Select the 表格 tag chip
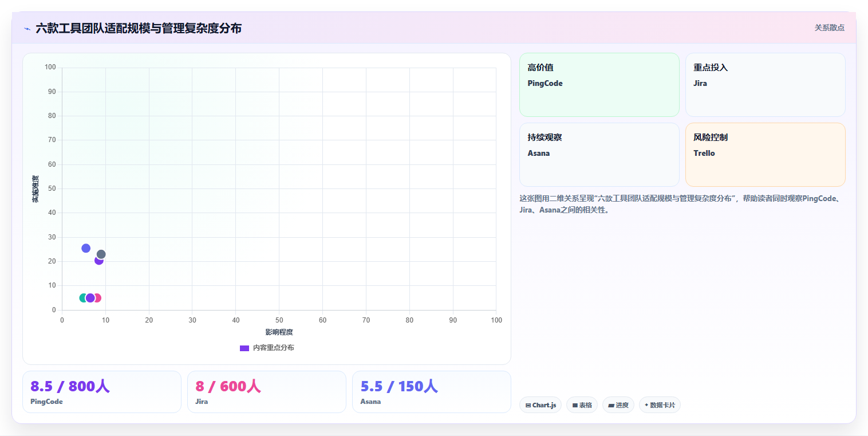 582,405
